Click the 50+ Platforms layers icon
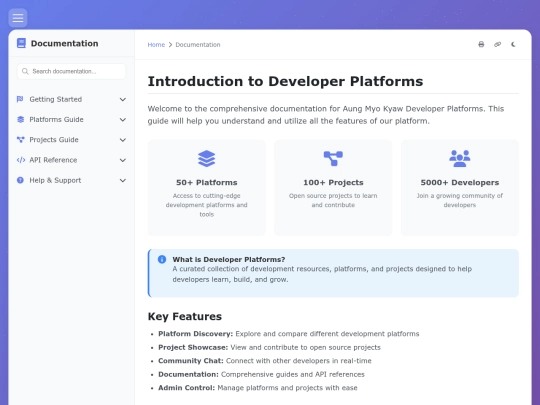The image size is (540, 405). (207, 158)
